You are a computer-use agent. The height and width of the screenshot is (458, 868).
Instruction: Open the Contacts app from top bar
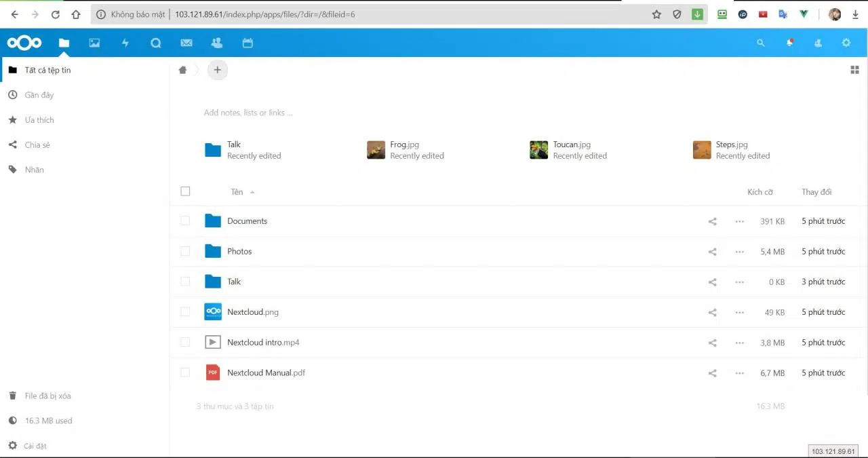tap(216, 42)
